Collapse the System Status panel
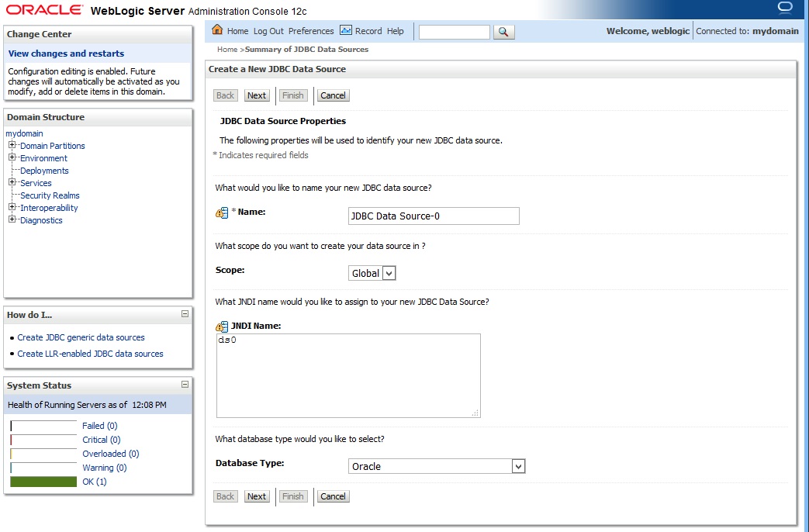Image resolution: width=809 pixels, height=532 pixels. [x=185, y=384]
